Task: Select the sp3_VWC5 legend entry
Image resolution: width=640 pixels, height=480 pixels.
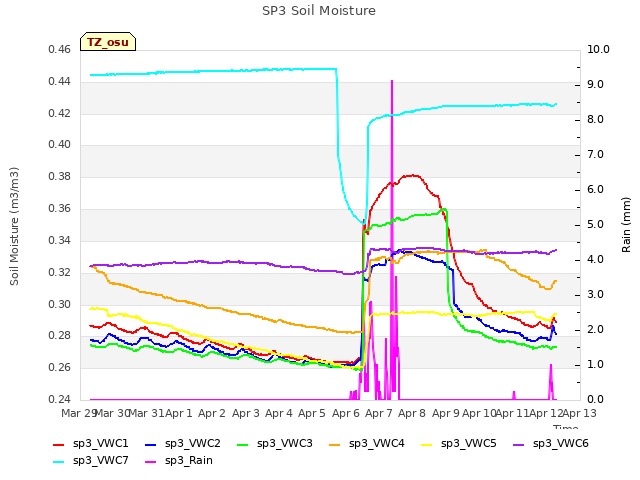Action: [x=459, y=444]
